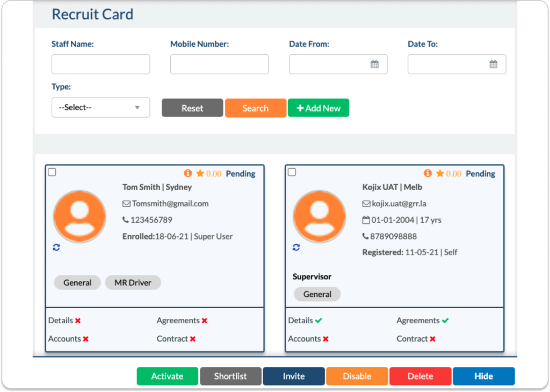Expand the Type select dropdown
Viewport: 550px width, 392px height.
click(x=100, y=107)
